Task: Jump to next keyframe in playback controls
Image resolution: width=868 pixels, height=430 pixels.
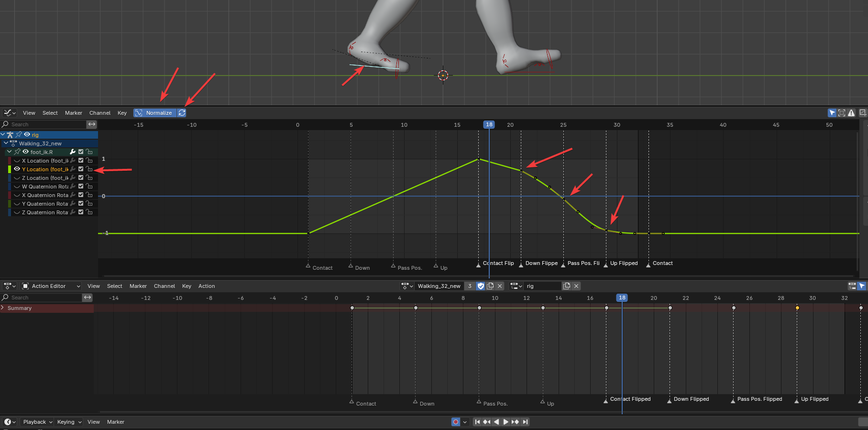Action: (x=515, y=422)
